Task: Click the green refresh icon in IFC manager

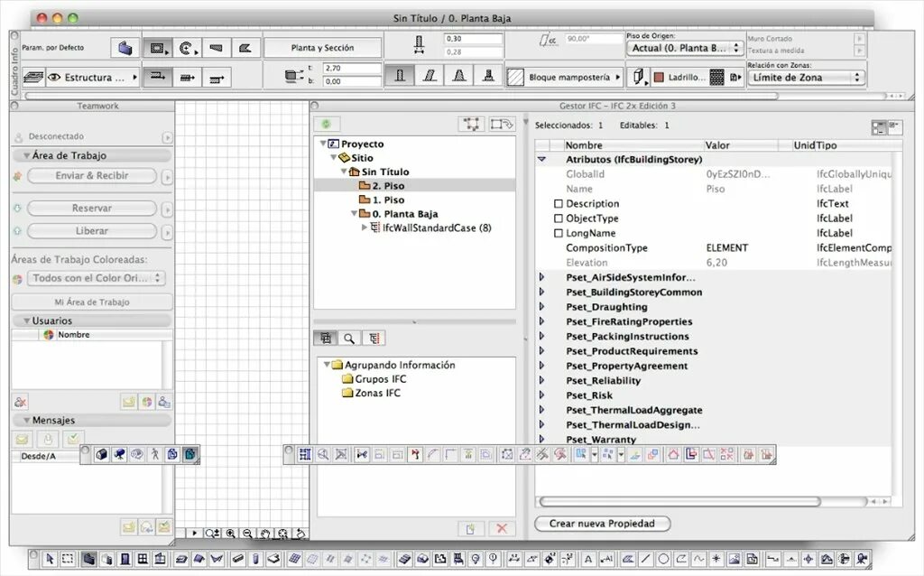Action: click(x=326, y=124)
